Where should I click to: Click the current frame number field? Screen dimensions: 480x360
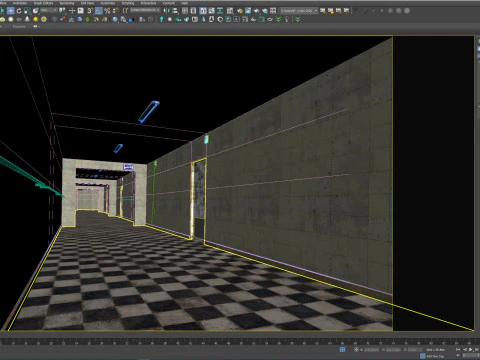pyautogui.click(x=470, y=356)
